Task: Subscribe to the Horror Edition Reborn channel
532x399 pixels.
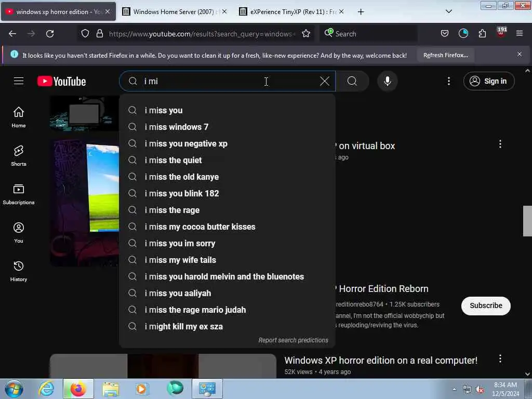Action: 486,305
